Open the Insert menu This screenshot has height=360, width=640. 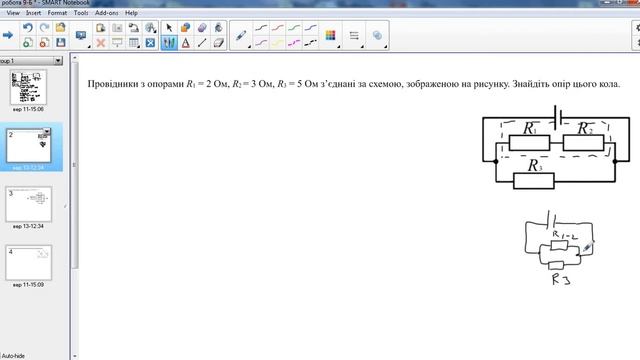pyautogui.click(x=33, y=13)
